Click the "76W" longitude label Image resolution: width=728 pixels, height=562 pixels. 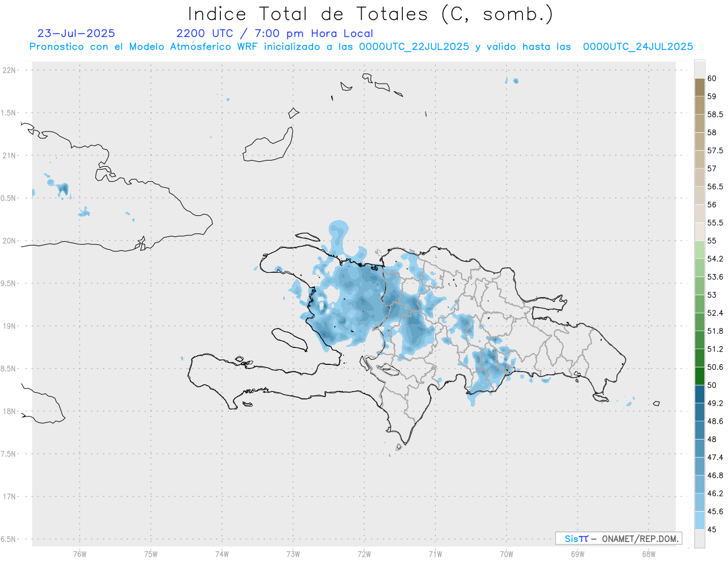[x=79, y=554]
